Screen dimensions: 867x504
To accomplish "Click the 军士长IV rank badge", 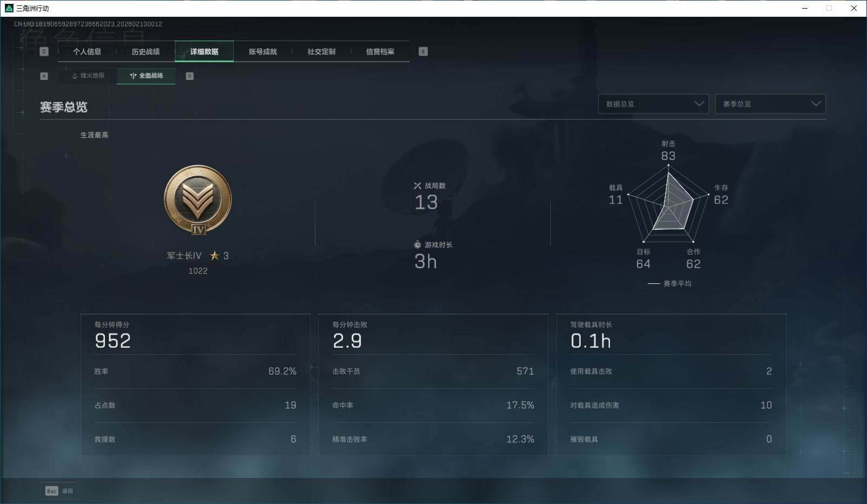I will click(x=198, y=201).
